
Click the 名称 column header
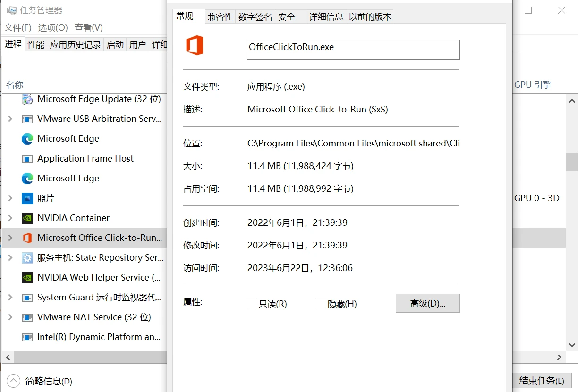click(15, 85)
